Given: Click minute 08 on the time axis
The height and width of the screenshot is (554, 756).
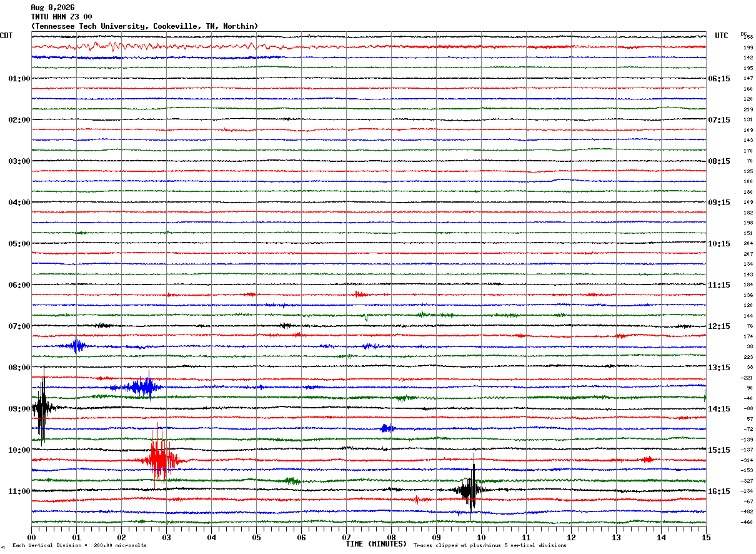Looking at the screenshot, I should 391,537.
